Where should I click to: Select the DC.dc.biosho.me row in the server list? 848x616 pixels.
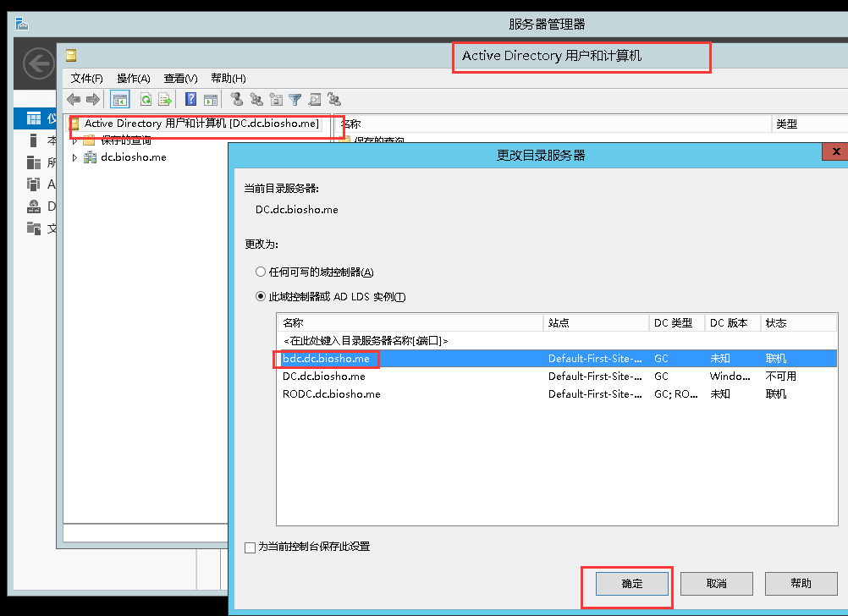pyautogui.click(x=557, y=377)
